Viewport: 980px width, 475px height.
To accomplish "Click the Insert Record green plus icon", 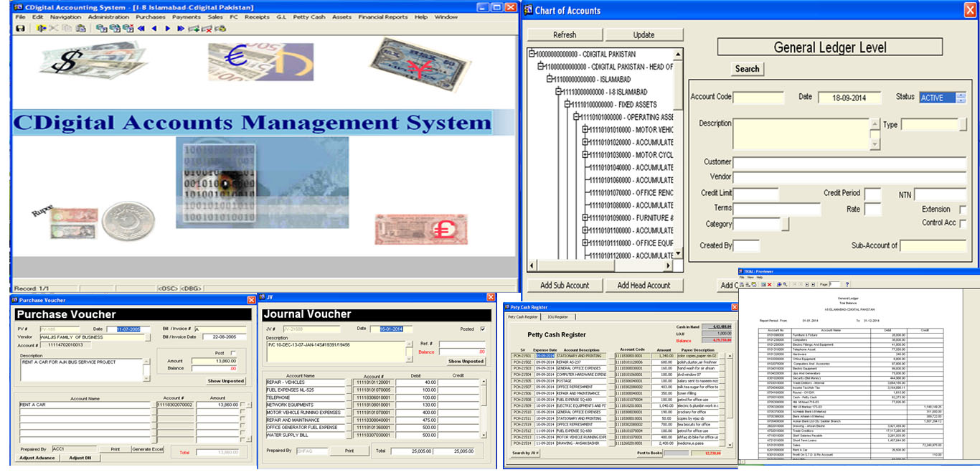I will pyautogui.click(x=194, y=29).
